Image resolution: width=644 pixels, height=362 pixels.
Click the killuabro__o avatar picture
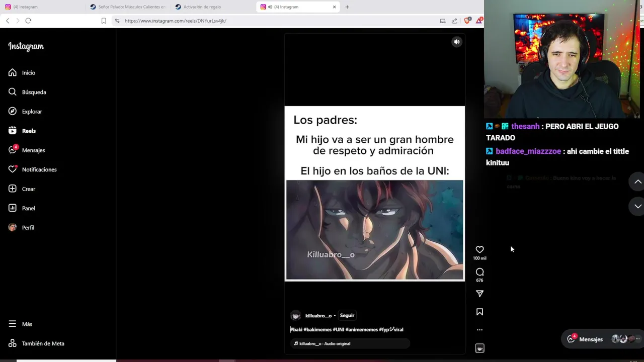(296, 316)
